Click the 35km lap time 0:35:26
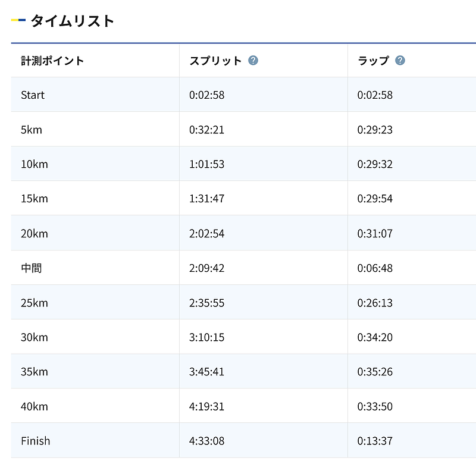The image size is (476, 461). point(375,372)
